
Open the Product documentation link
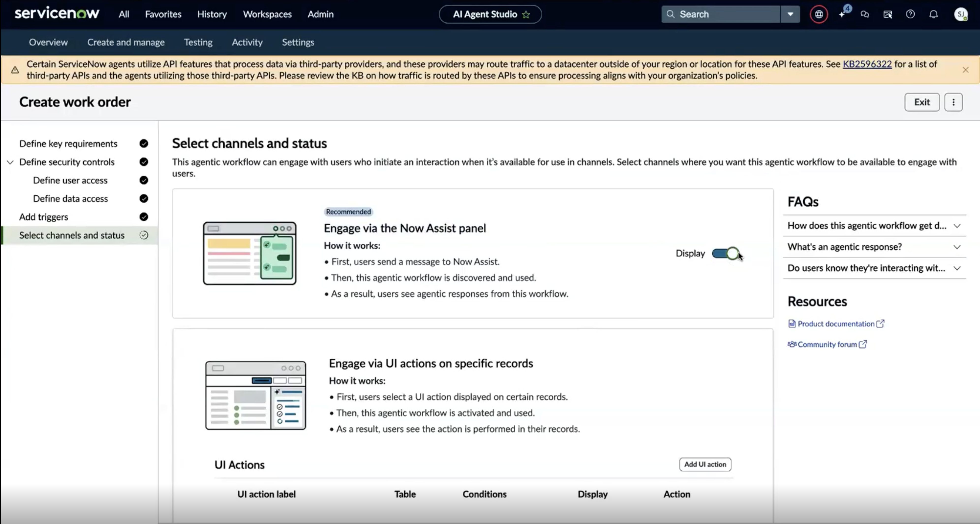(x=836, y=324)
